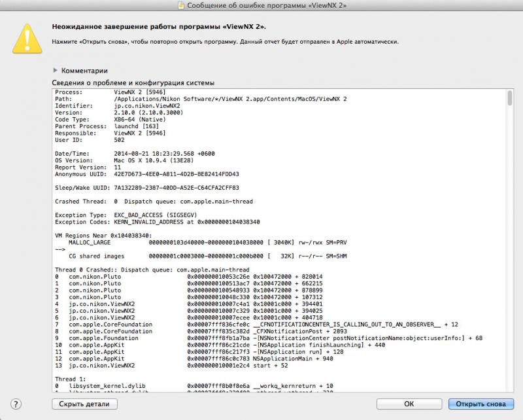Image resolution: width=523 pixels, height=420 pixels.
Task: Click the Сведения о проблеме section label
Action: click(x=133, y=83)
